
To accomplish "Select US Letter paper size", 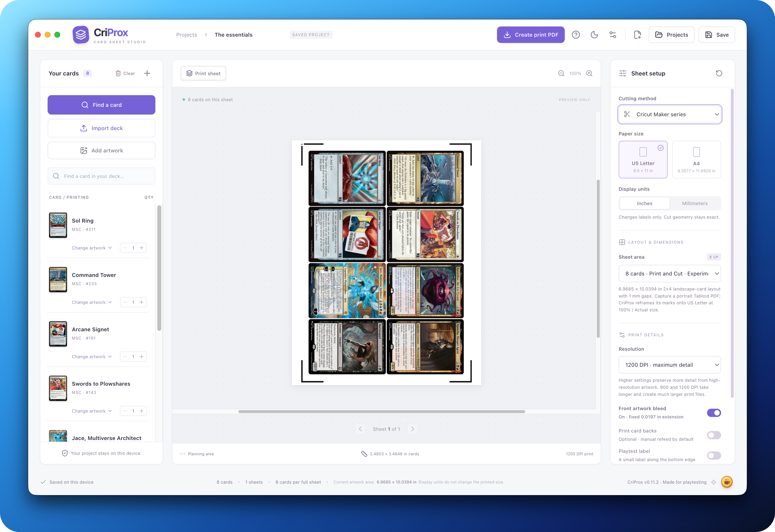I will tap(643, 159).
